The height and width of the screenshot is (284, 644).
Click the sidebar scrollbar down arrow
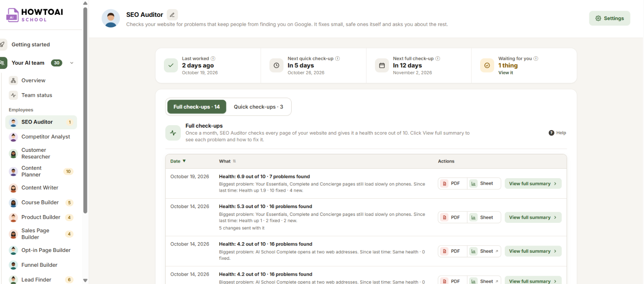click(x=85, y=281)
